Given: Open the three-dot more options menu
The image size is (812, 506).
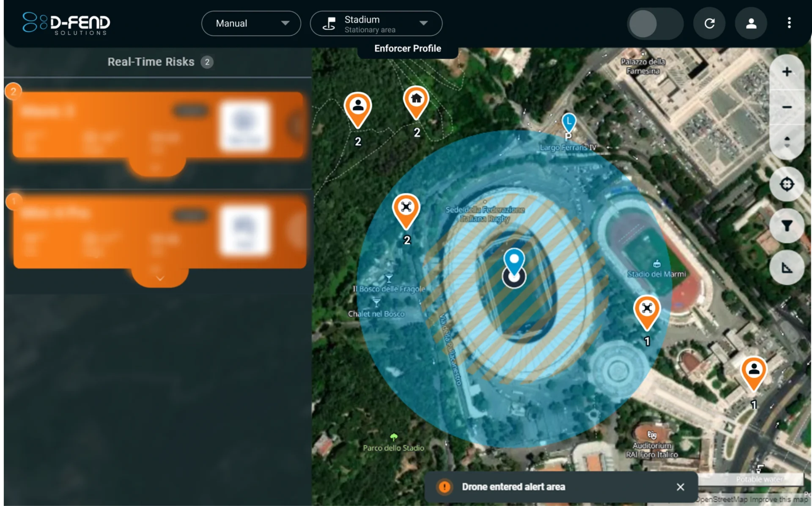Looking at the screenshot, I should [789, 23].
